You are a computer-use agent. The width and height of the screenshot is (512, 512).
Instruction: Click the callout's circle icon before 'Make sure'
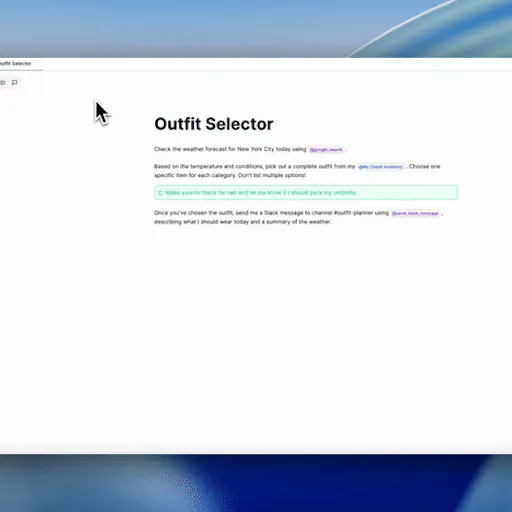pos(160,193)
